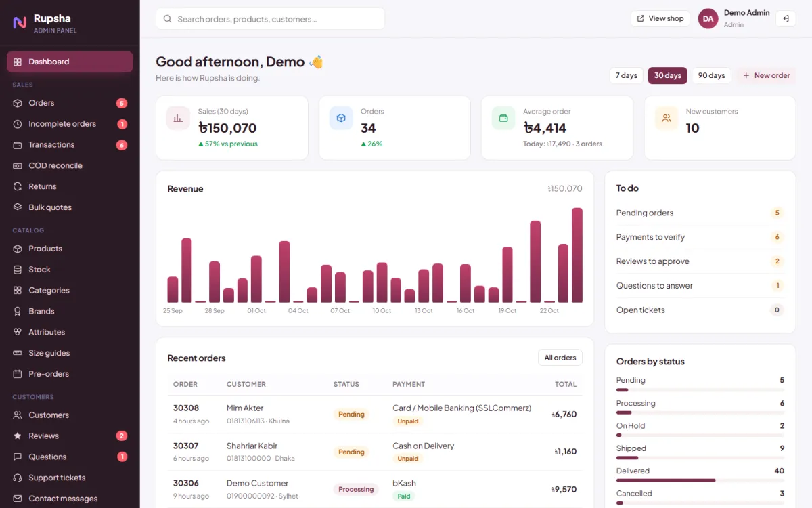Click the Categories grid icon in sidebar
Screen dimensions: 812x508
click(18, 290)
